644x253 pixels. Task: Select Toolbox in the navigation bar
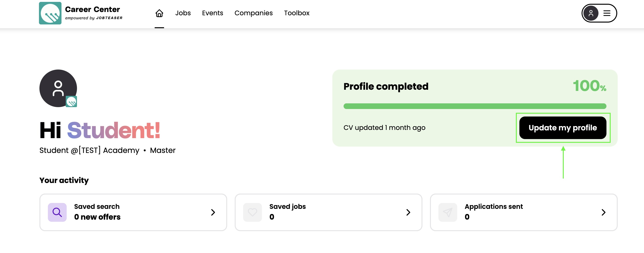297,13
